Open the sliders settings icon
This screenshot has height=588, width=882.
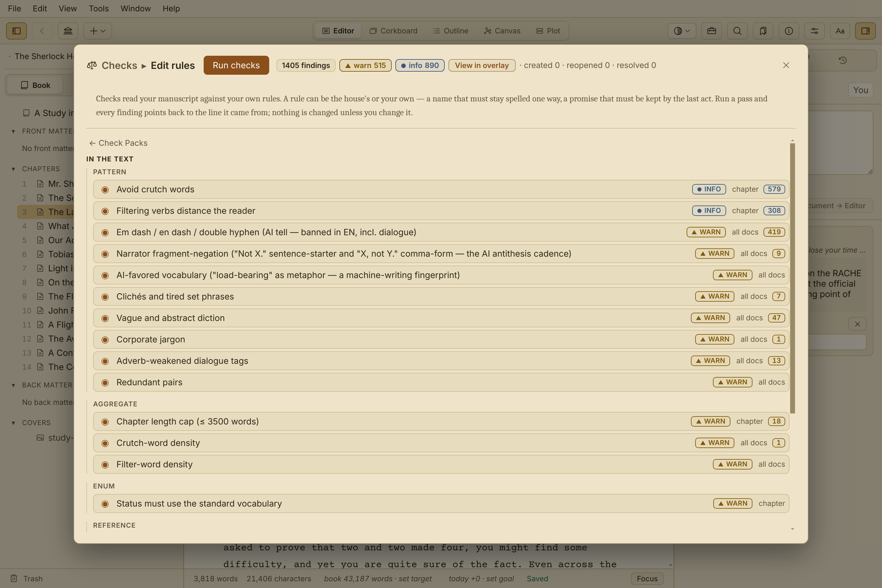pos(815,31)
